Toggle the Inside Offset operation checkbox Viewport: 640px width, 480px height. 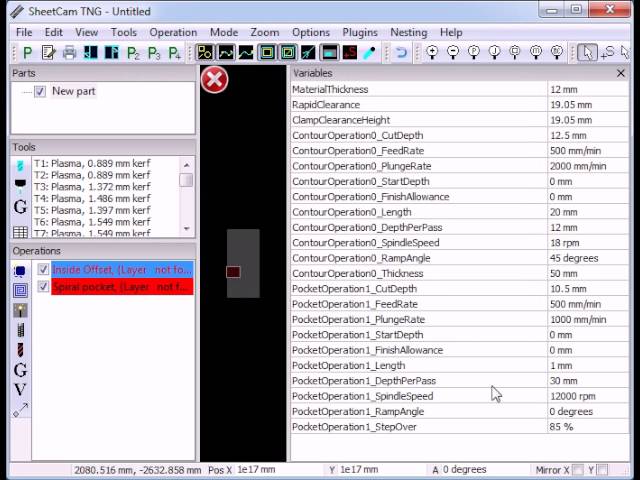coord(43,269)
